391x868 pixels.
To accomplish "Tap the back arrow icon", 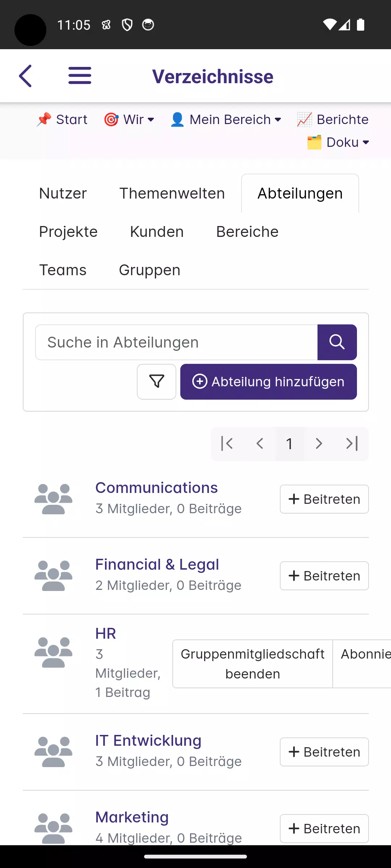I will tap(25, 76).
